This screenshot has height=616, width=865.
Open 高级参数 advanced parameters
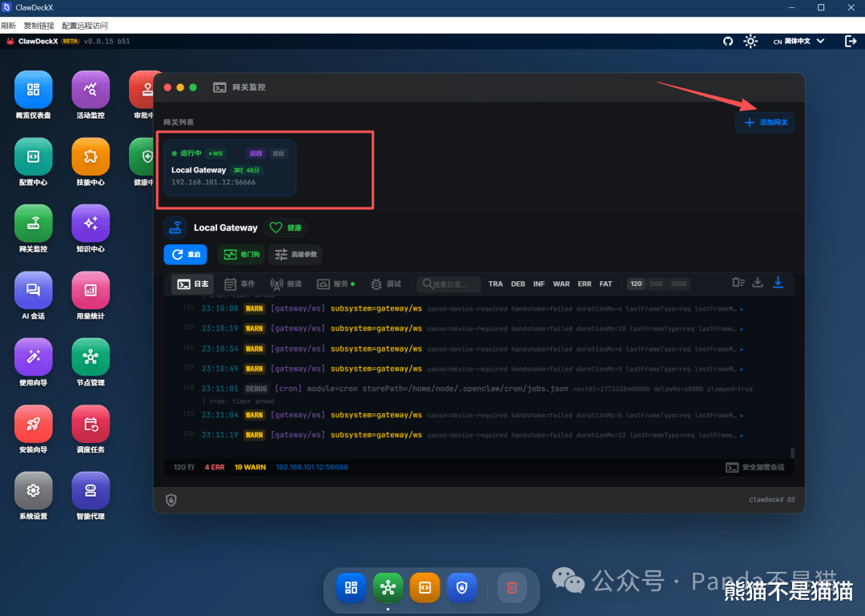(295, 255)
